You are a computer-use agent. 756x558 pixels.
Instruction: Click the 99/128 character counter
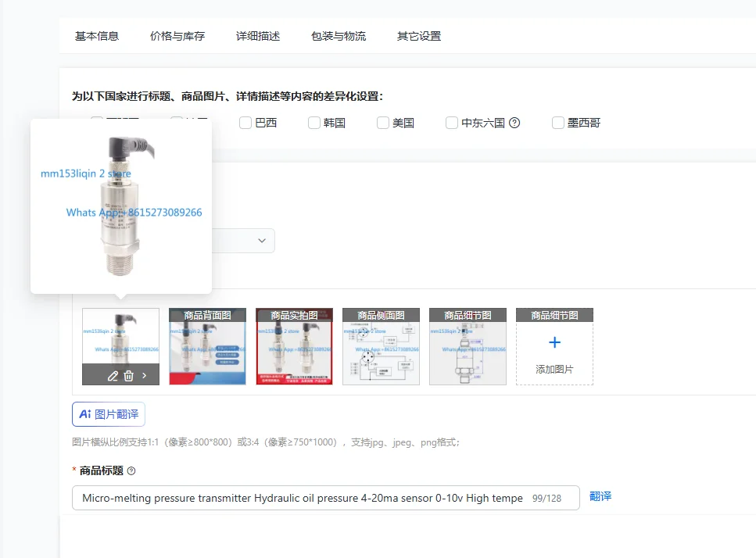546,499
